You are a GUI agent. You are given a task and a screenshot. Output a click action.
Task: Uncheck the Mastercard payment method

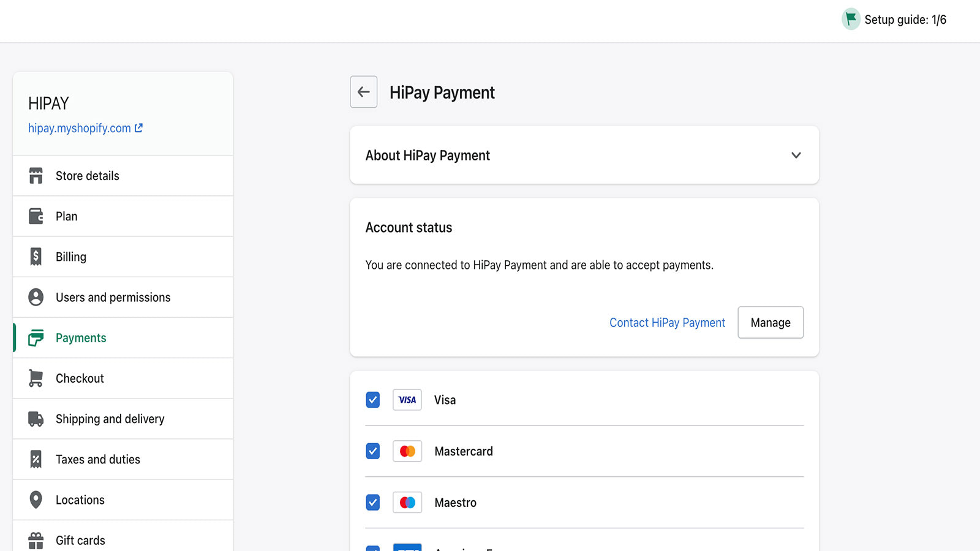point(373,451)
